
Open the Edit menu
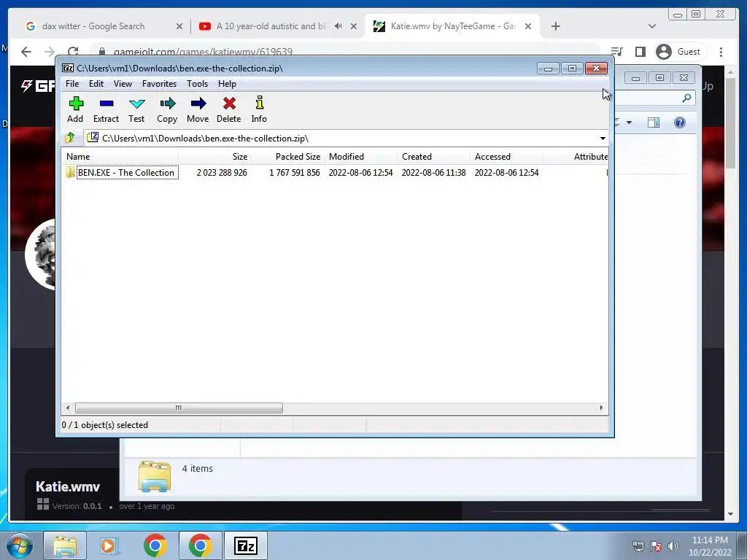(96, 84)
